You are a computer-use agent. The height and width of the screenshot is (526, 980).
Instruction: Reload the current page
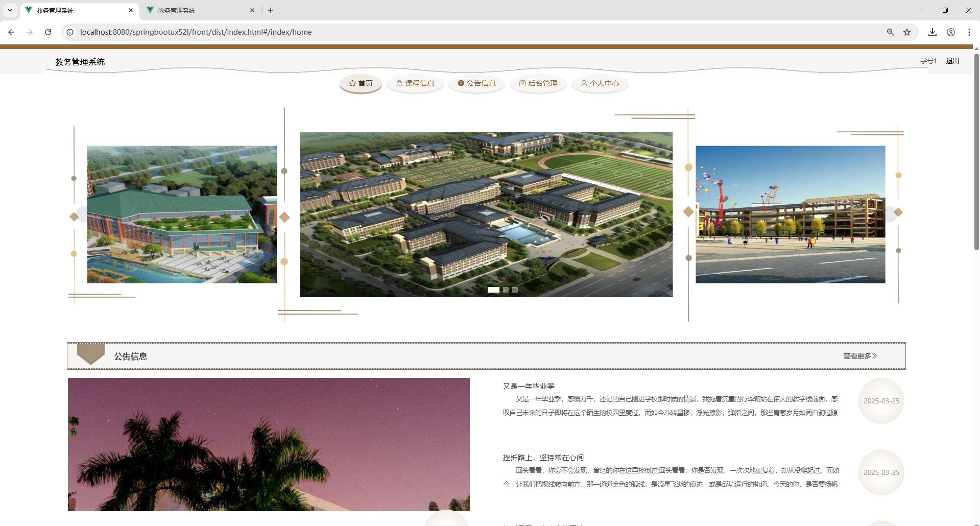pos(48,32)
